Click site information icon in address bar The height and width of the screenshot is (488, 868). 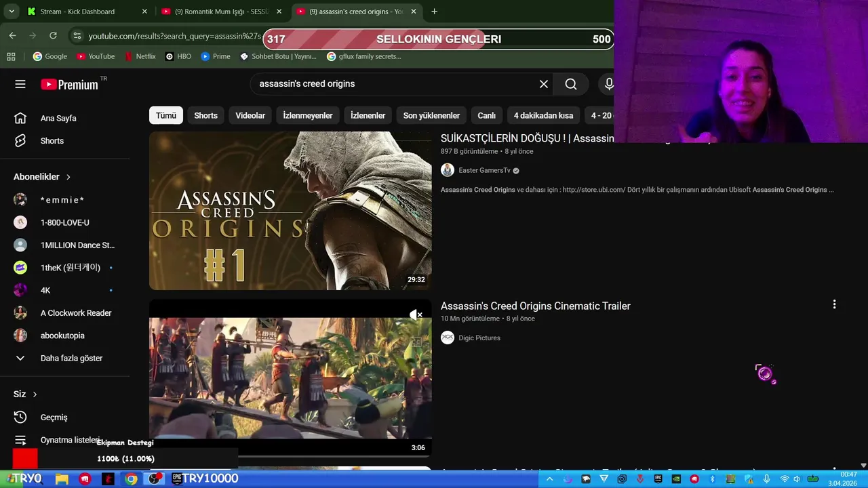[77, 36]
